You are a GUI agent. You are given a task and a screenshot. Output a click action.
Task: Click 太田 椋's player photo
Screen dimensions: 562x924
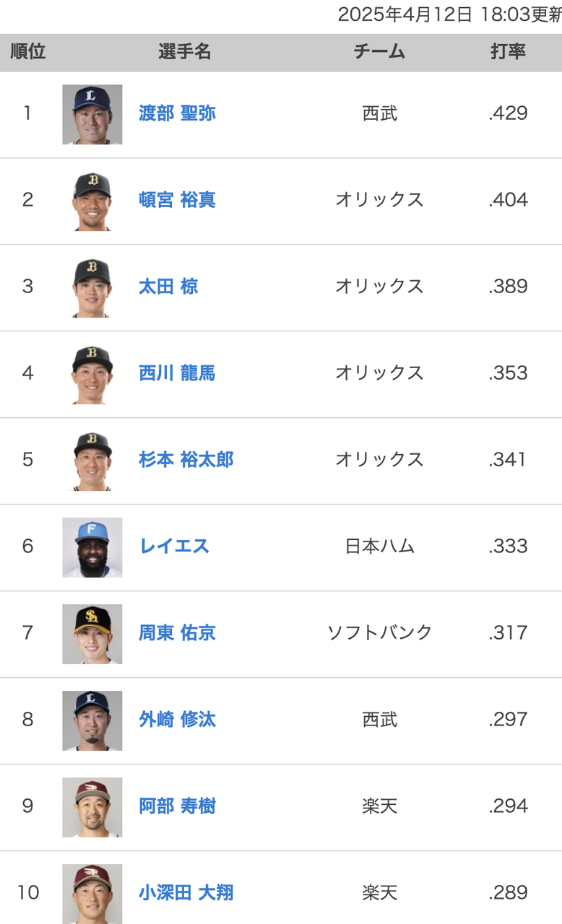pos(92,287)
